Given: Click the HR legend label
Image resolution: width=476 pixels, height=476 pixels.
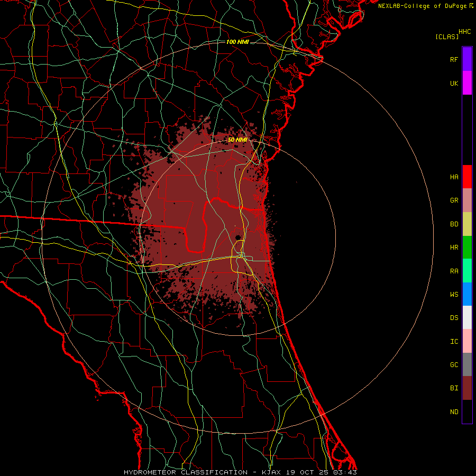Looking at the screenshot, I should point(454,248).
